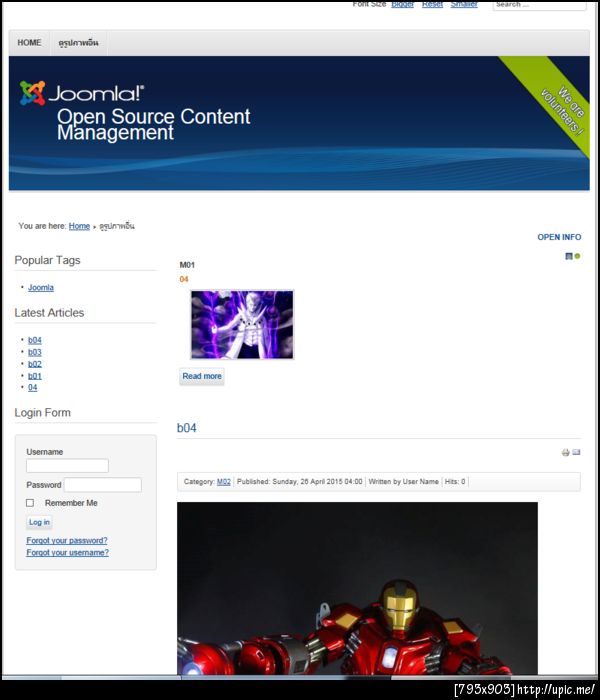Screen dimensions: 600x700
Task: Follow the Forgot your password? link
Action: pos(67,541)
